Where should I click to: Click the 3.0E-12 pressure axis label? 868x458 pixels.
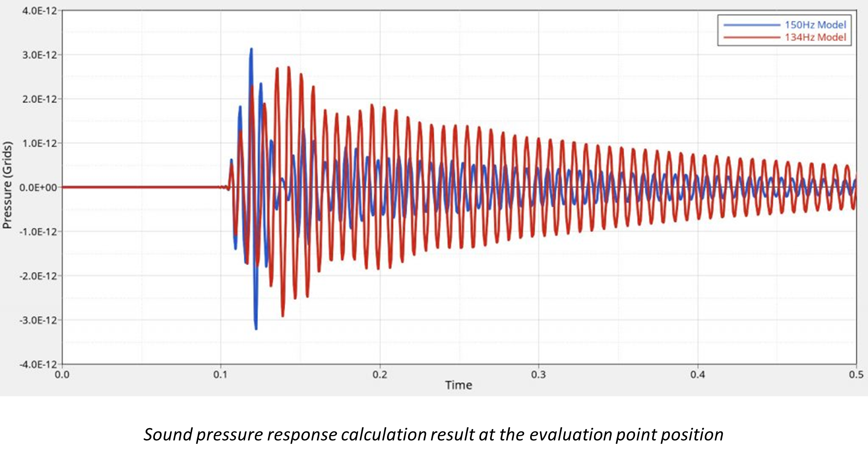click(x=39, y=55)
